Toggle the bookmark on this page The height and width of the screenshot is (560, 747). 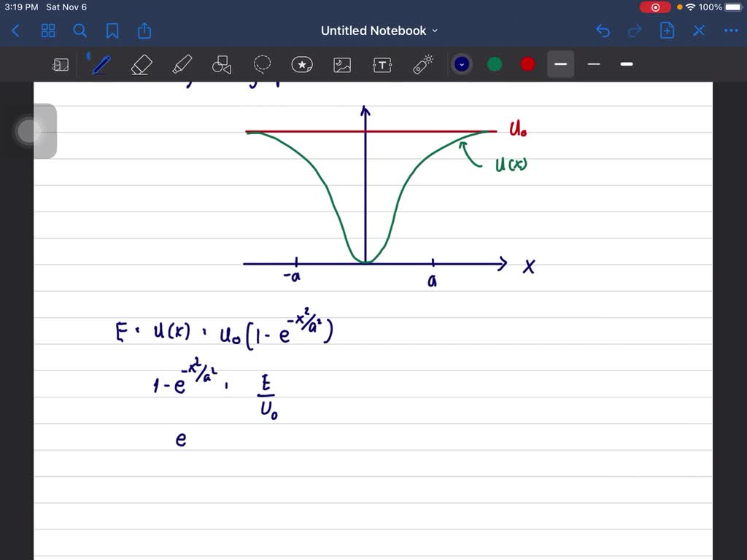coord(112,31)
